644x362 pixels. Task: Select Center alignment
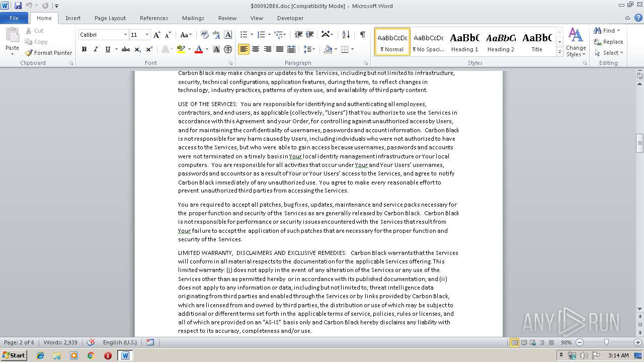point(256,49)
